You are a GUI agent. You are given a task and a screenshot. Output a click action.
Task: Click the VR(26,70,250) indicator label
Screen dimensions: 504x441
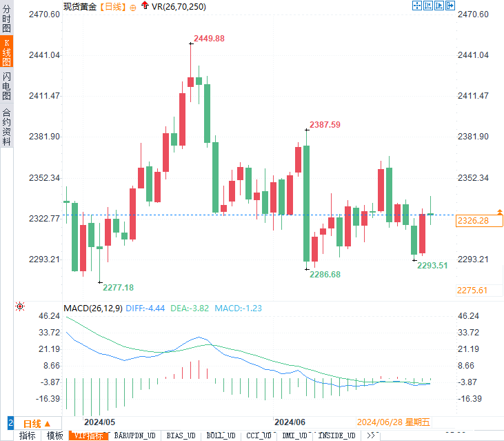pyautogui.click(x=179, y=6)
